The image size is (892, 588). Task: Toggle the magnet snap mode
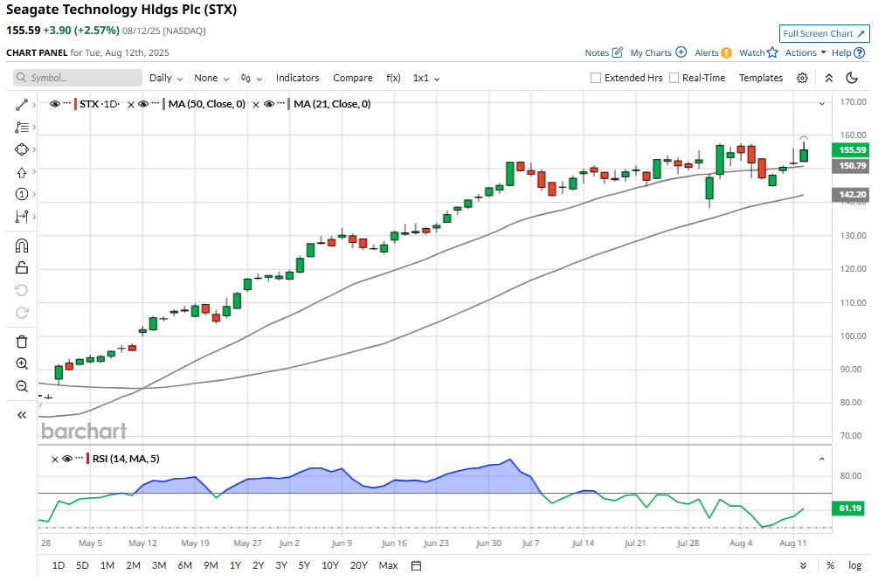(x=22, y=246)
